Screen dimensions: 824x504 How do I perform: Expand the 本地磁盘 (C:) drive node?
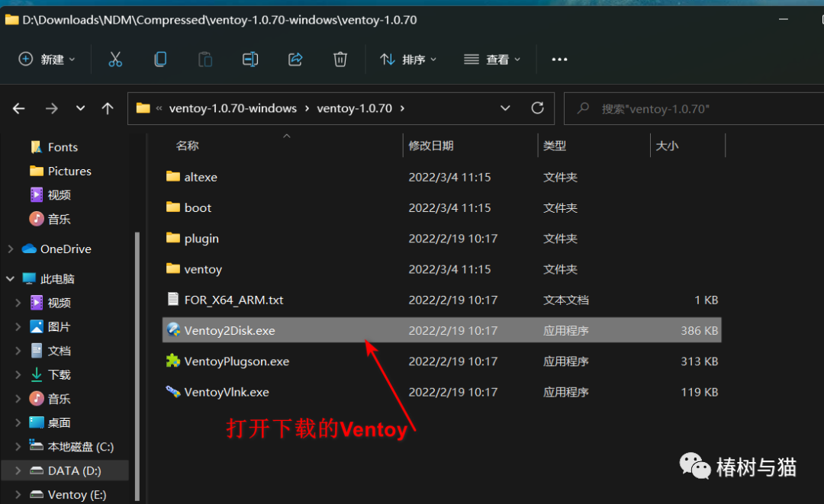click(18, 446)
